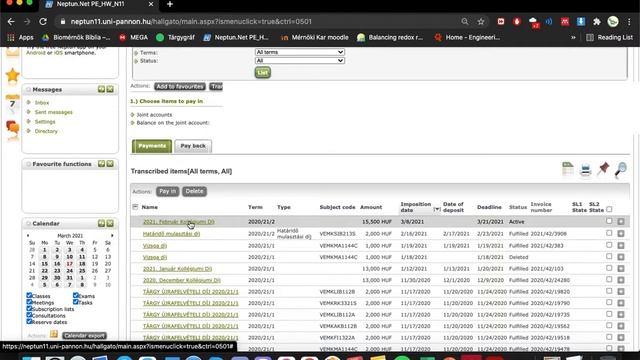Go to previous month in calendar
The width and height of the screenshot is (640, 360).
tap(28, 236)
